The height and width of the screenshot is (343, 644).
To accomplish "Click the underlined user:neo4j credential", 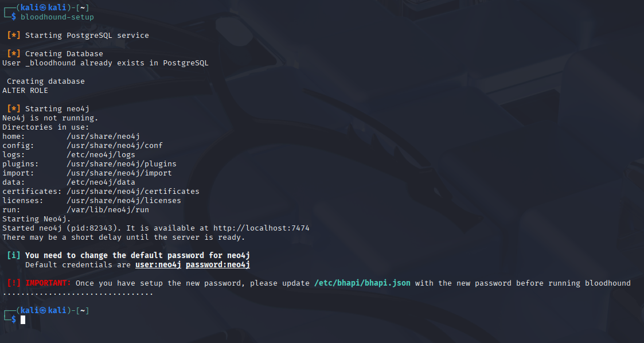I will 158,264.
